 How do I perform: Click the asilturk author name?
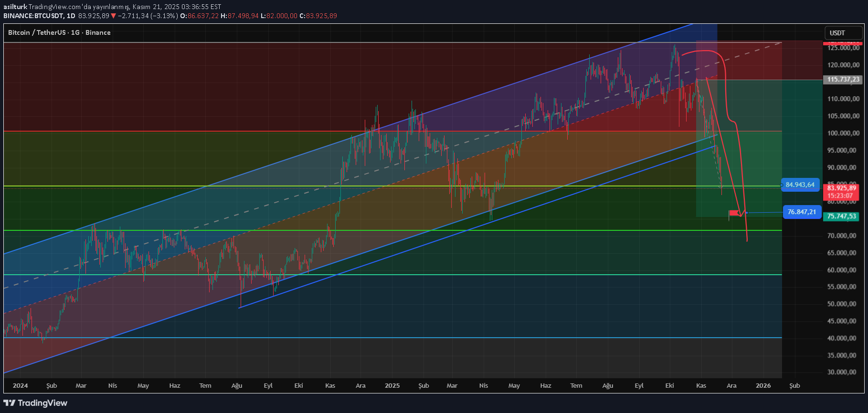click(x=15, y=7)
